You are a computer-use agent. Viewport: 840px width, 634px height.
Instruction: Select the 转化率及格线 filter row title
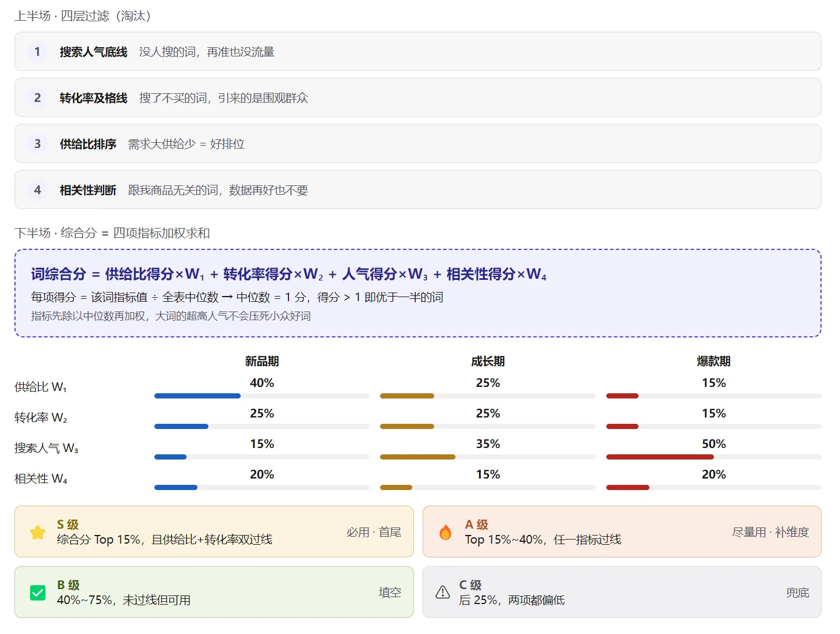click(93, 98)
